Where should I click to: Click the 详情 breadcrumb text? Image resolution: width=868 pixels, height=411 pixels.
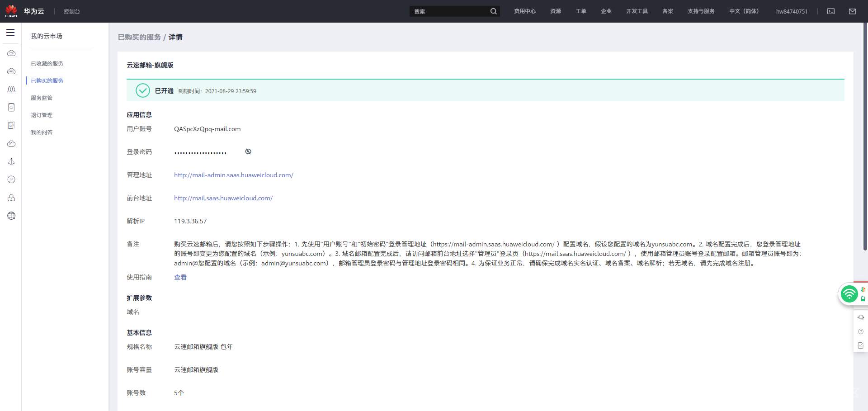pos(175,37)
